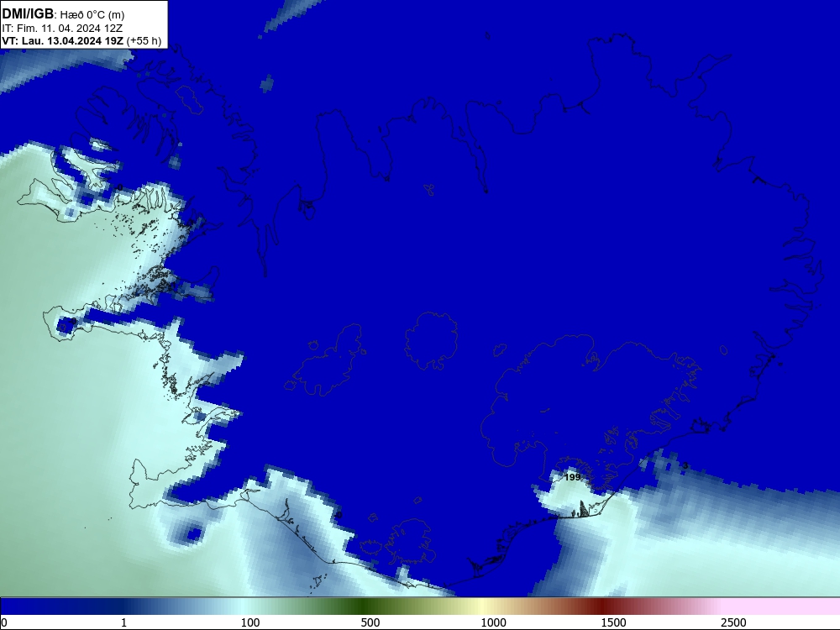This screenshot has height=630, width=840.
Task: Click the colorbar label 2500
Action: (x=733, y=622)
